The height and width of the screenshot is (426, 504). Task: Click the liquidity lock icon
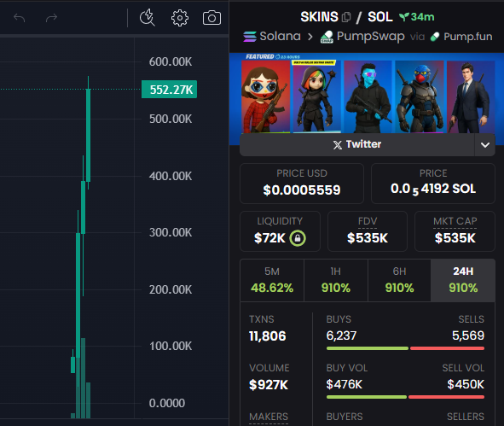tap(298, 238)
